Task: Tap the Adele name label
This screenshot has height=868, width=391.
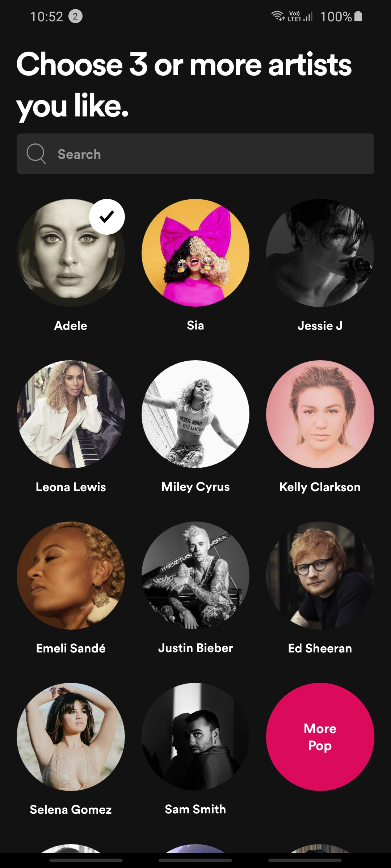Action: [71, 325]
